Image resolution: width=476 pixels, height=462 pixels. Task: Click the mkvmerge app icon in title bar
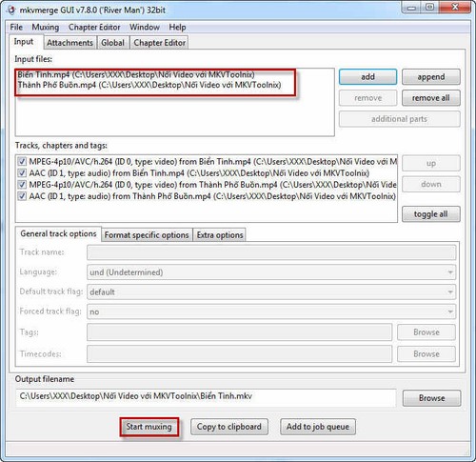tap(11, 10)
